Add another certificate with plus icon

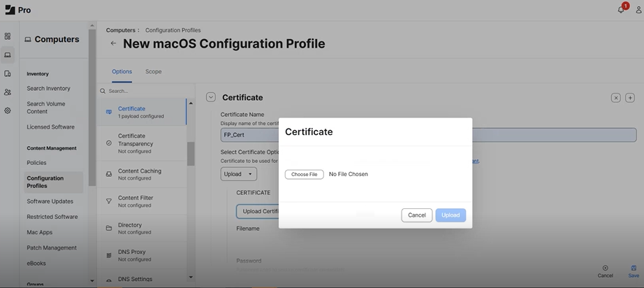[629, 98]
